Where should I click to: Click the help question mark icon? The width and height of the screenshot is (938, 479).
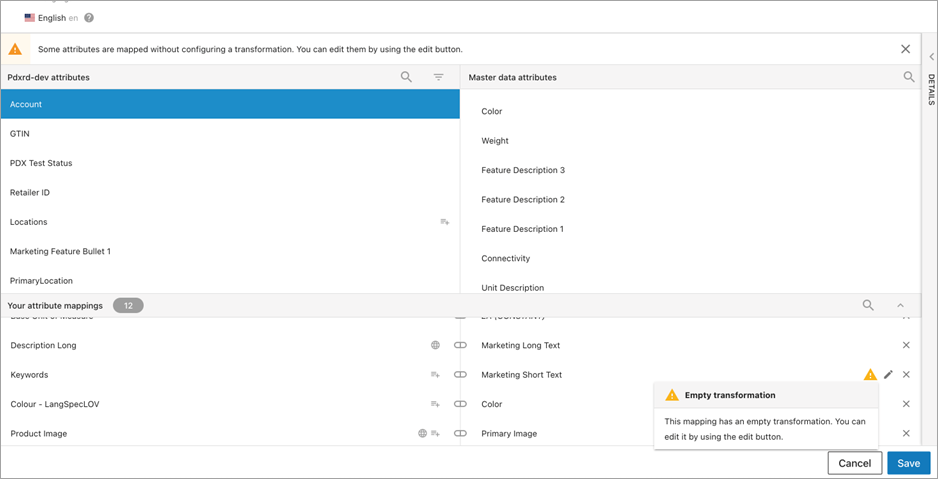[90, 18]
